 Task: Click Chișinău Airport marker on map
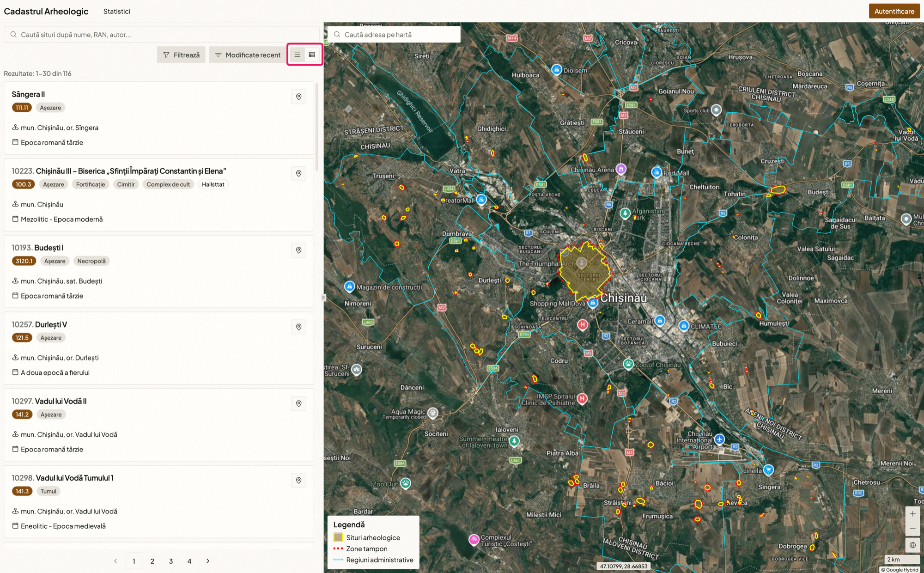[719, 439]
